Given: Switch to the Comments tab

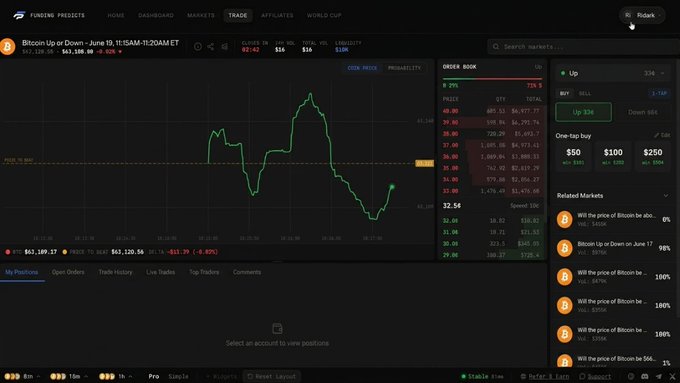Looking at the screenshot, I should [247, 272].
